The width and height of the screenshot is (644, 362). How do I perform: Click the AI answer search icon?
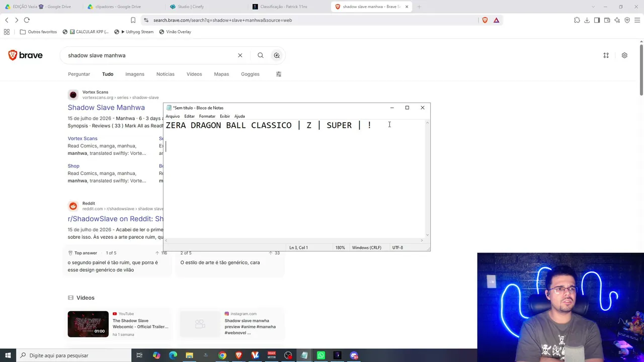point(277,55)
